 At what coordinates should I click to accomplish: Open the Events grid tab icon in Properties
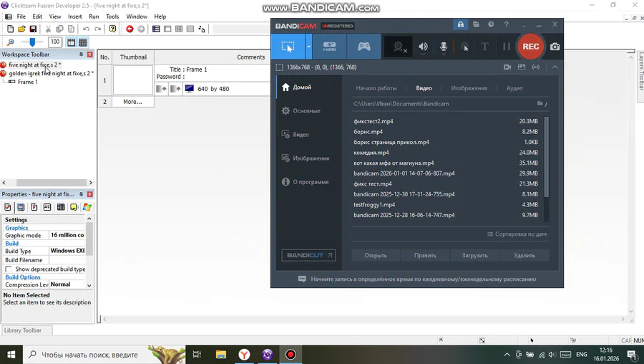[61, 207]
